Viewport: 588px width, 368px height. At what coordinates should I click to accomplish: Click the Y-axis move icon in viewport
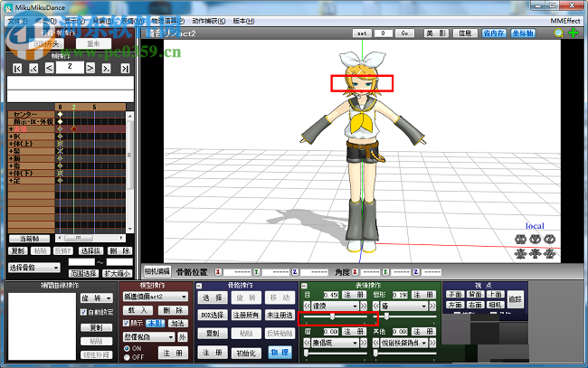[x=535, y=254]
